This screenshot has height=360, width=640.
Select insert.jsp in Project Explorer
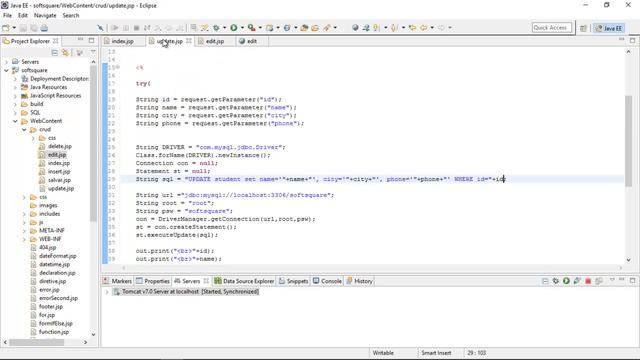[x=59, y=171]
